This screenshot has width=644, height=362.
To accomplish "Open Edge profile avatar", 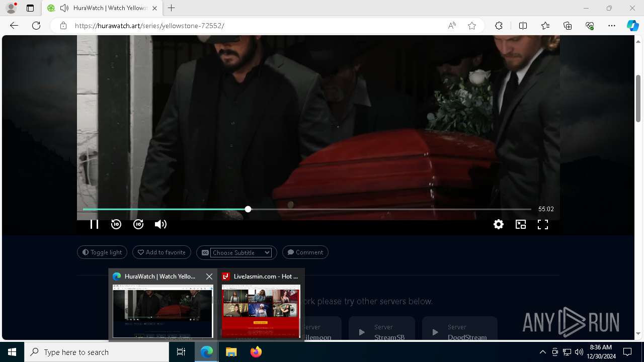I will point(11,8).
